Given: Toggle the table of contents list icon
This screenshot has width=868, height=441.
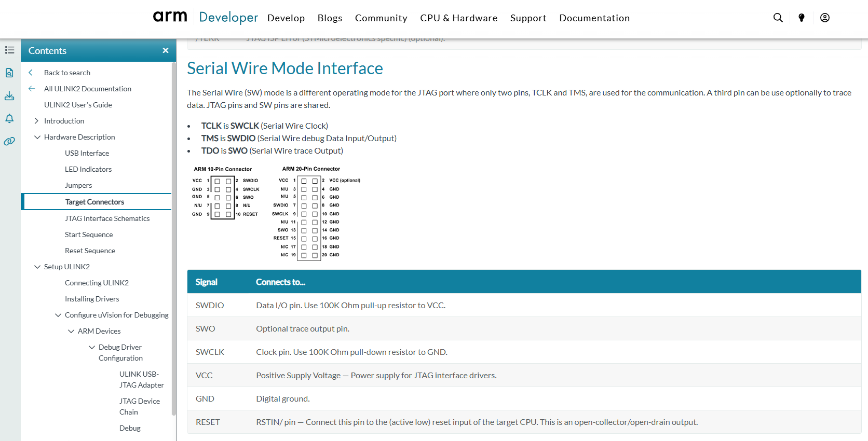Looking at the screenshot, I should pyautogui.click(x=9, y=50).
